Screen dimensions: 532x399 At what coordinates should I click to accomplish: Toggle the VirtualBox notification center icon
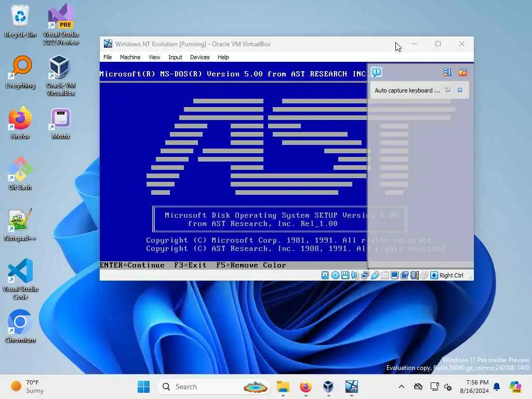377,72
